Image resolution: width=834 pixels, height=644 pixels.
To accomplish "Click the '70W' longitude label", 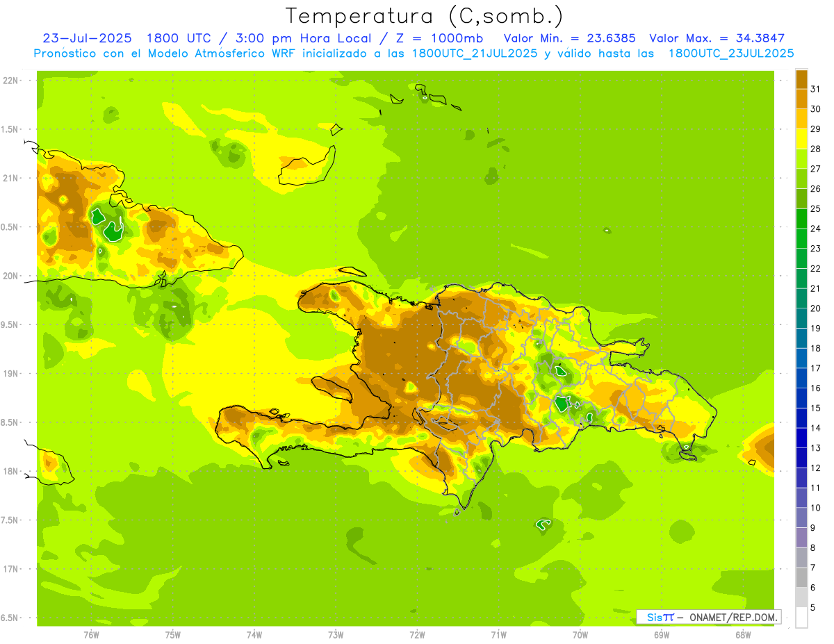I will pos(580,634).
